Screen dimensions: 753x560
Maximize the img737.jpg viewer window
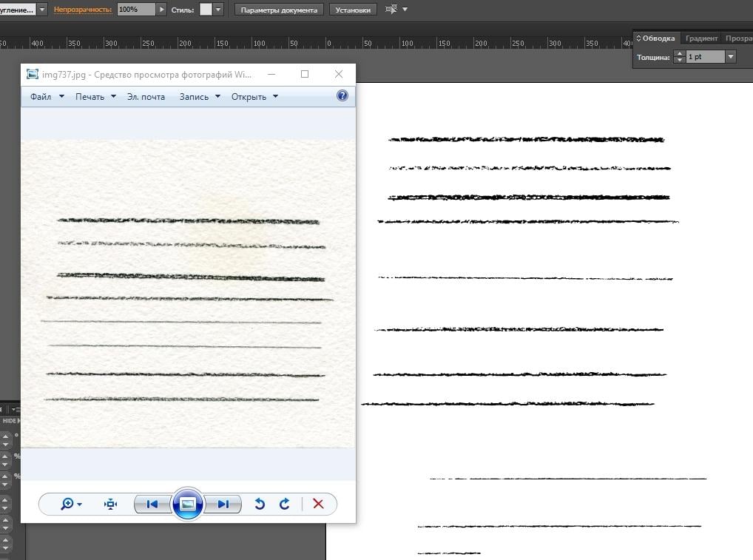(x=305, y=74)
